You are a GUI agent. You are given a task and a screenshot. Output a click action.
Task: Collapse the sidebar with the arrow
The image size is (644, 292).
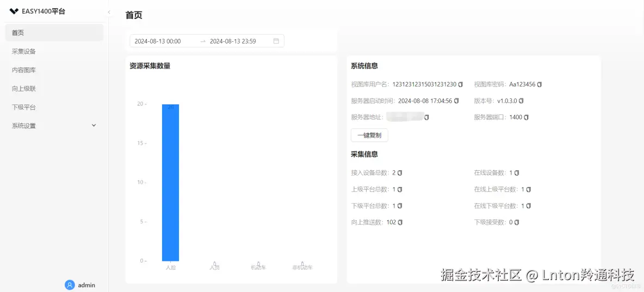click(x=109, y=12)
